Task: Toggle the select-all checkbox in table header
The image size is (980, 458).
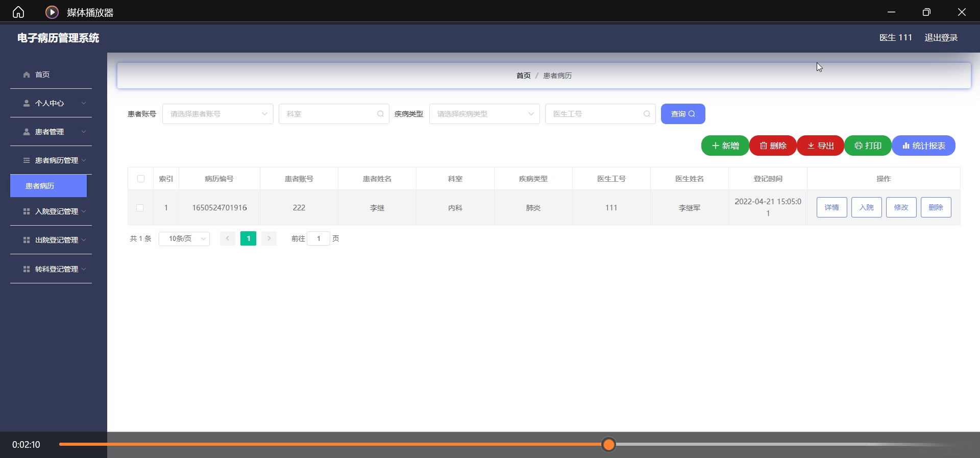Action: 141,179
